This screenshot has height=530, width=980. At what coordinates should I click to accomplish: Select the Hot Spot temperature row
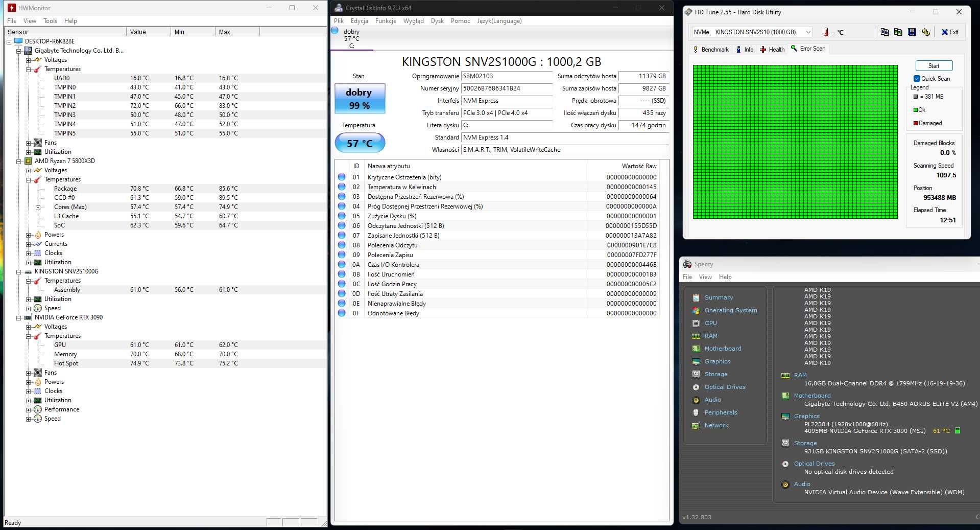tap(165, 363)
